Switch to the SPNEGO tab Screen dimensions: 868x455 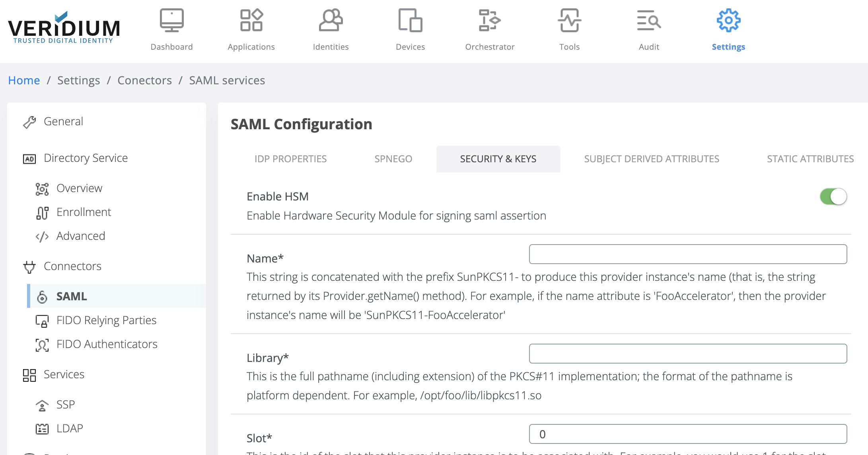pos(393,159)
